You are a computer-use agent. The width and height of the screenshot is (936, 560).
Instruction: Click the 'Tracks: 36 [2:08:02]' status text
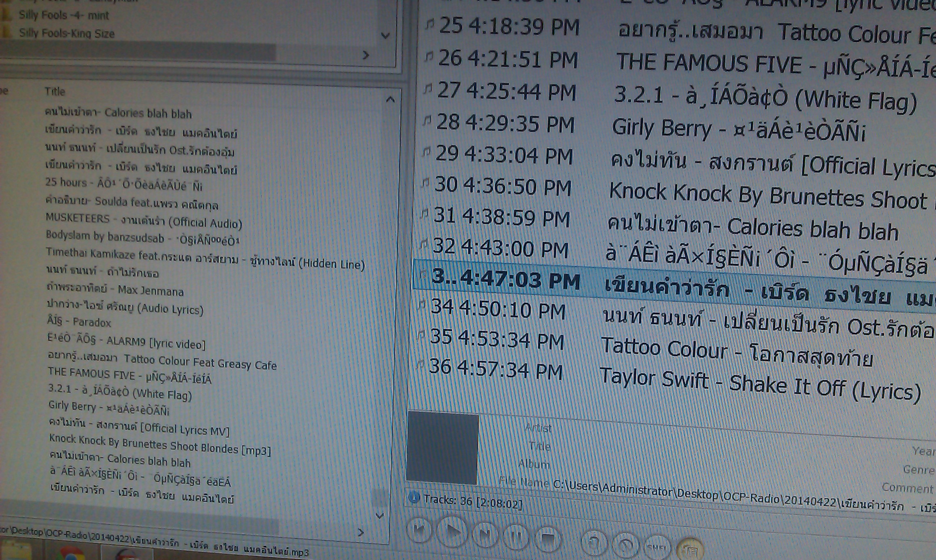[x=473, y=501]
